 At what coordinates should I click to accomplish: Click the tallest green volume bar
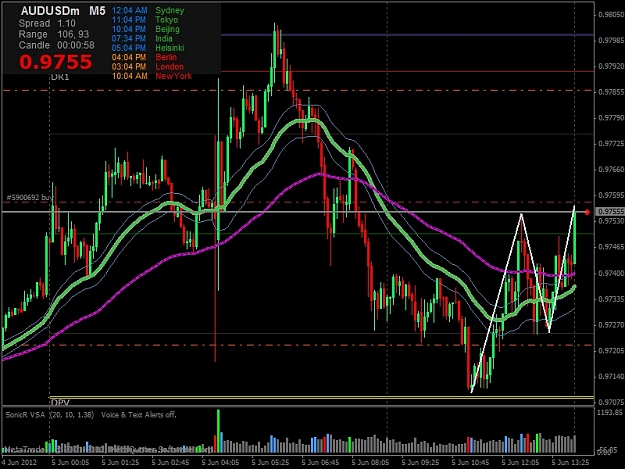pos(218,431)
